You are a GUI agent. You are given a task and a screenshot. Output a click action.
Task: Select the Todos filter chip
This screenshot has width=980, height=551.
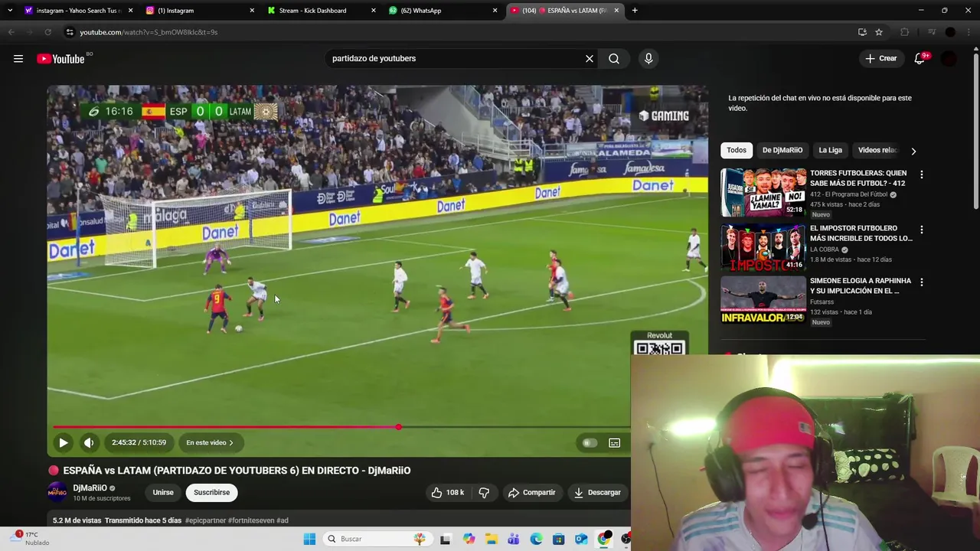[x=737, y=150]
